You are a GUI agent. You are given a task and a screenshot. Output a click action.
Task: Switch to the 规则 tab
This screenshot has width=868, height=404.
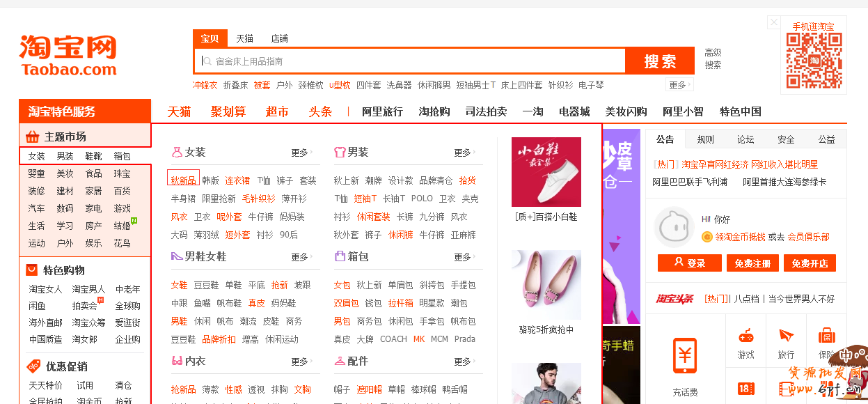coord(705,139)
